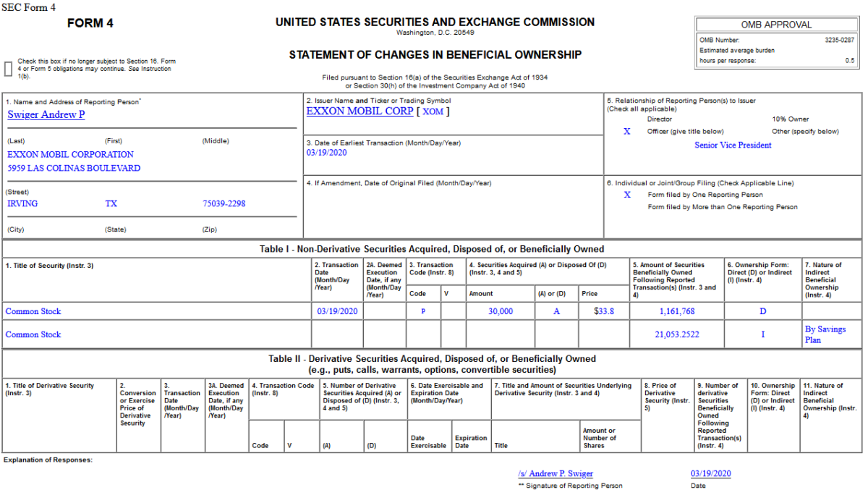Viewport: 868px width, 490px height.
Task: Click the '21,053.2522' securities owned cell
Action: [676, 334]
